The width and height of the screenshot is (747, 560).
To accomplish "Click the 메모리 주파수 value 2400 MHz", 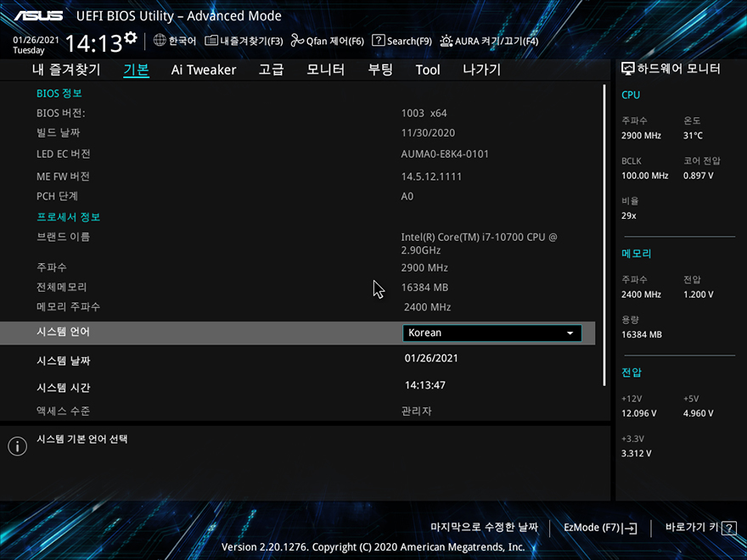I will tap(427, 307).
